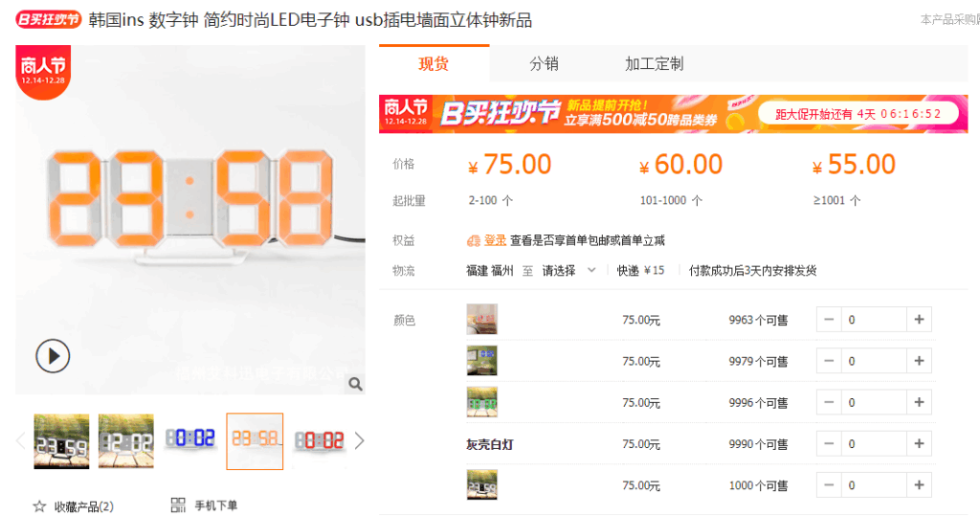Click quantity input for second color variant

pyautogui.click(x=874, y=361)
